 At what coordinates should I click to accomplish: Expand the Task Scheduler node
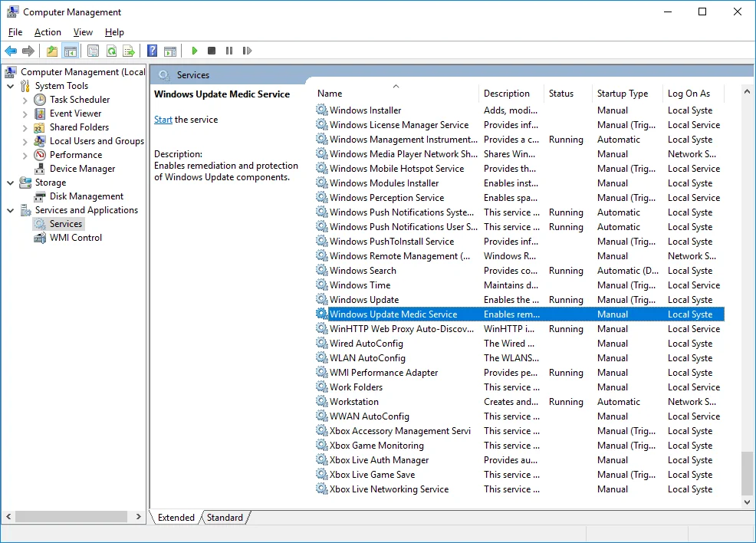25,100
